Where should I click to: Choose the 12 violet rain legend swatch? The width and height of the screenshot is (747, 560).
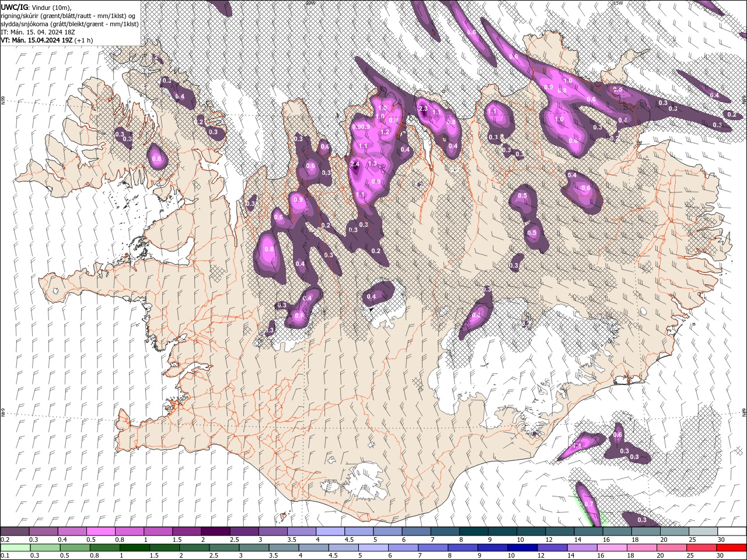coord(551,547)
